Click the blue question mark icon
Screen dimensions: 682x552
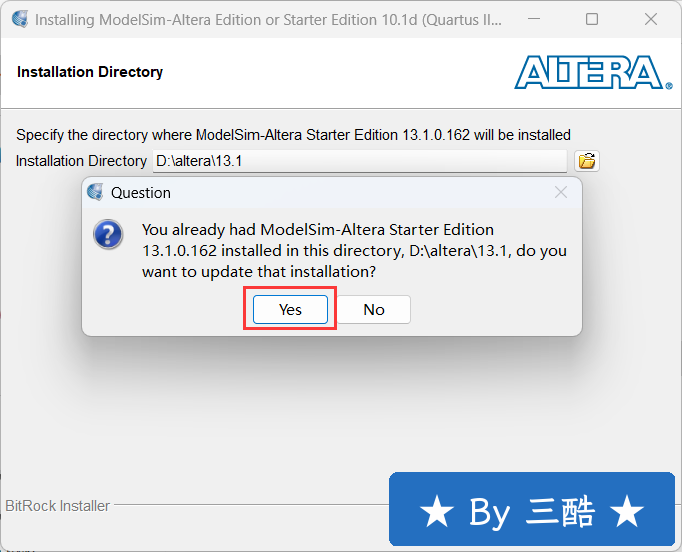(x=108, y=234)
